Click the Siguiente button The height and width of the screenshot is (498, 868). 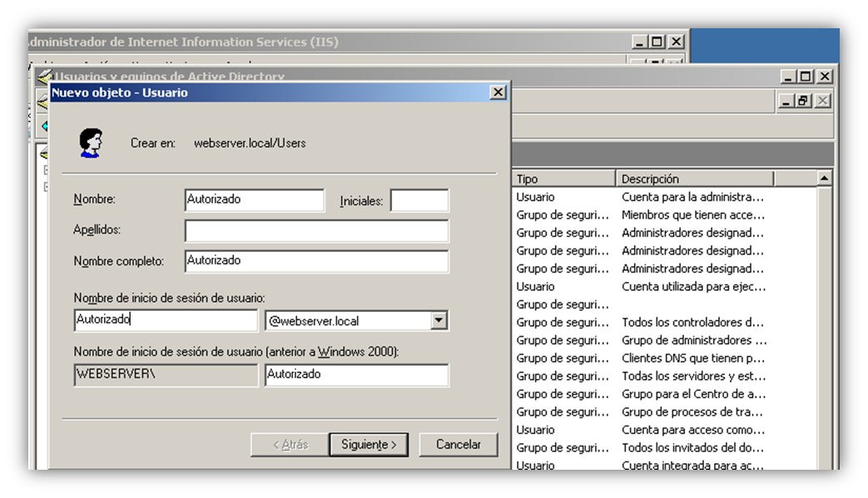pyautogui.click(x=369, y=445)
